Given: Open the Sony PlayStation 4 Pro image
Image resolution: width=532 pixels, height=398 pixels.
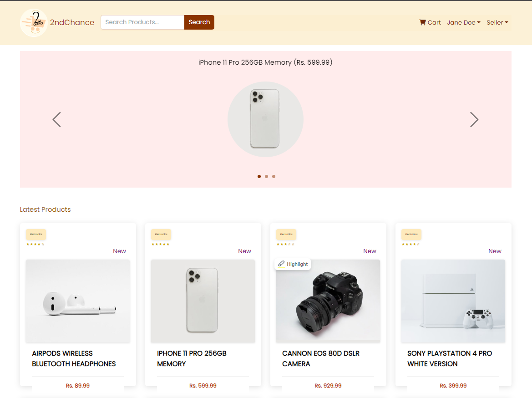Looking at the screenshot, I should (453, 301).
